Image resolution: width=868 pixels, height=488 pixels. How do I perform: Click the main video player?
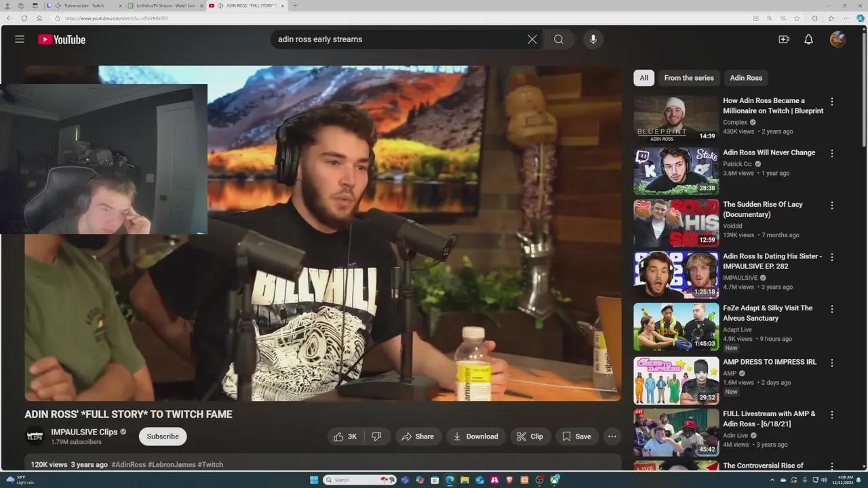point(323,233)
